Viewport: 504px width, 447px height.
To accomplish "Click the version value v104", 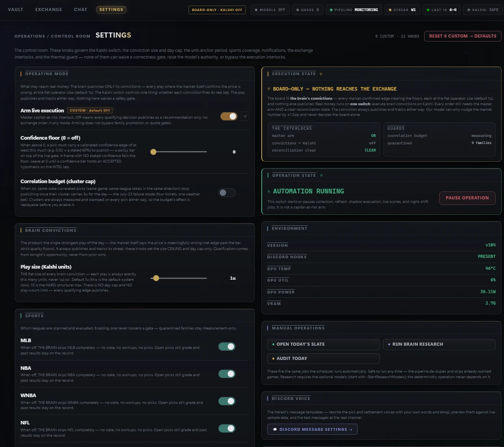I will 491,245.
